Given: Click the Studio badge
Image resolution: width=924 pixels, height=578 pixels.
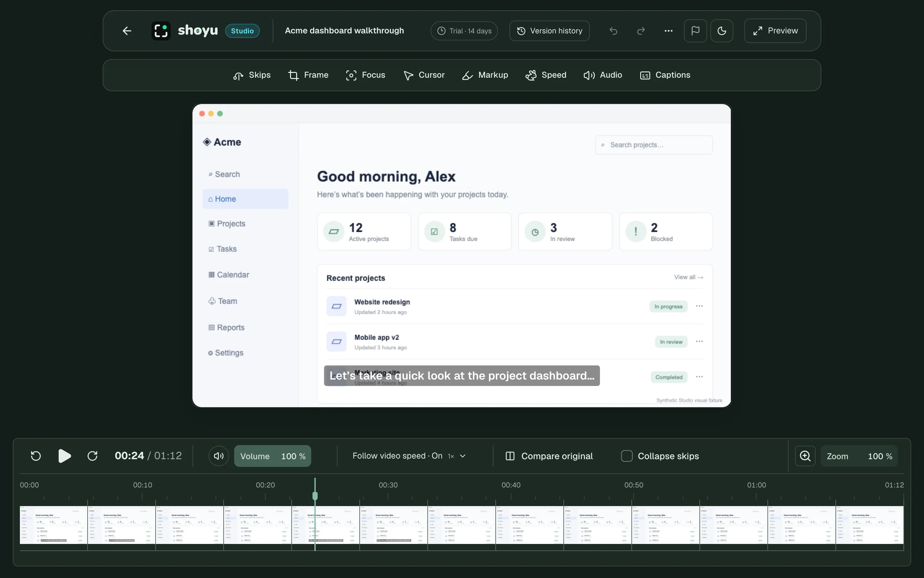Looking at the screenshot, I should [x=243, y=31].
